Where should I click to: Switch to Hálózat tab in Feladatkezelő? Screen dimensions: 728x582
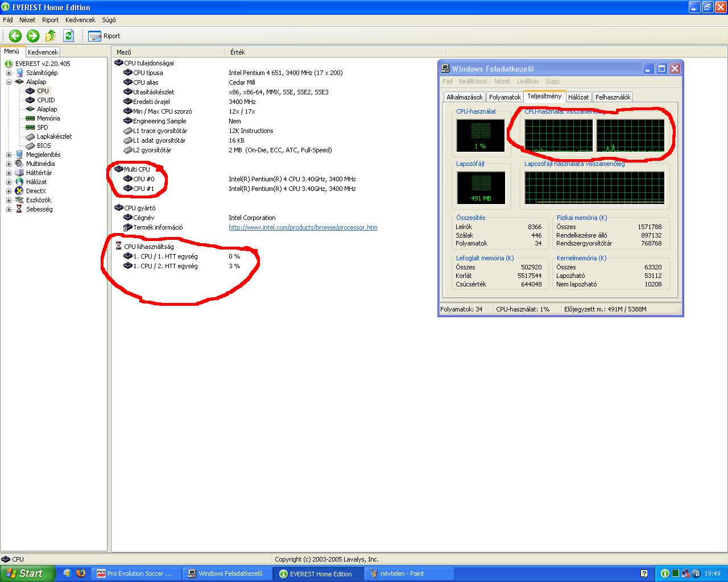(578, 97)
